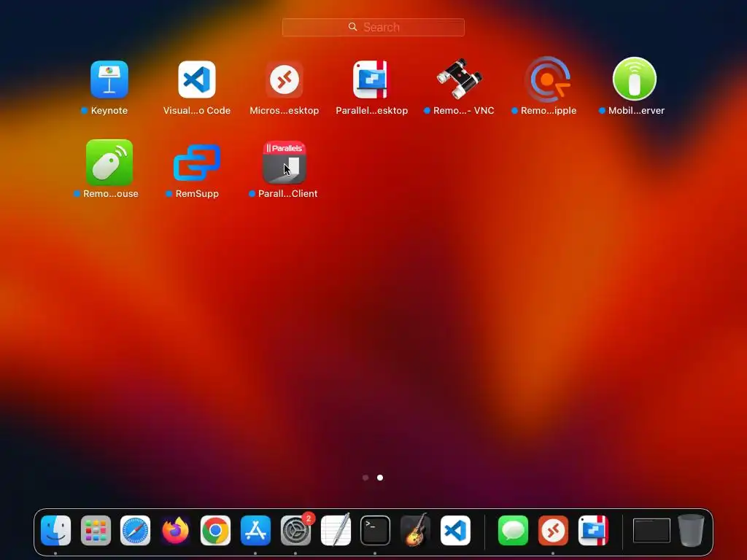Open Safari from the Dock

(135, 531)
